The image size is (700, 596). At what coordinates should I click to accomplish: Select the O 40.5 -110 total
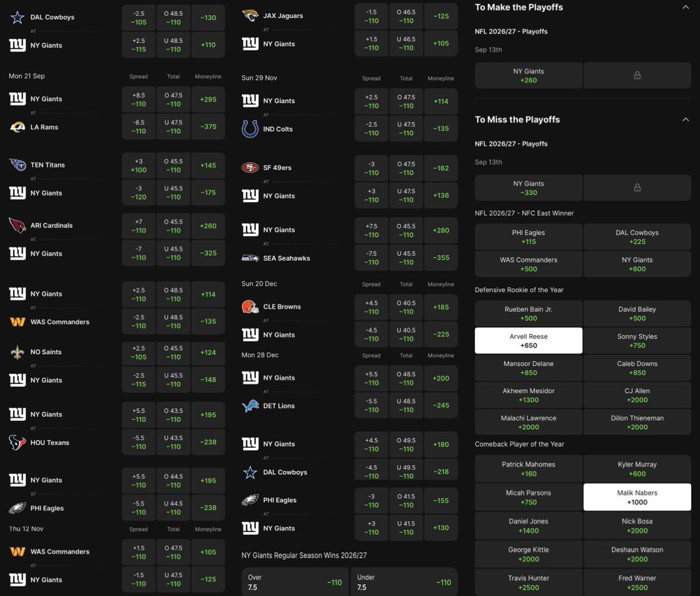pyautogui.click(x=407, y=307)
